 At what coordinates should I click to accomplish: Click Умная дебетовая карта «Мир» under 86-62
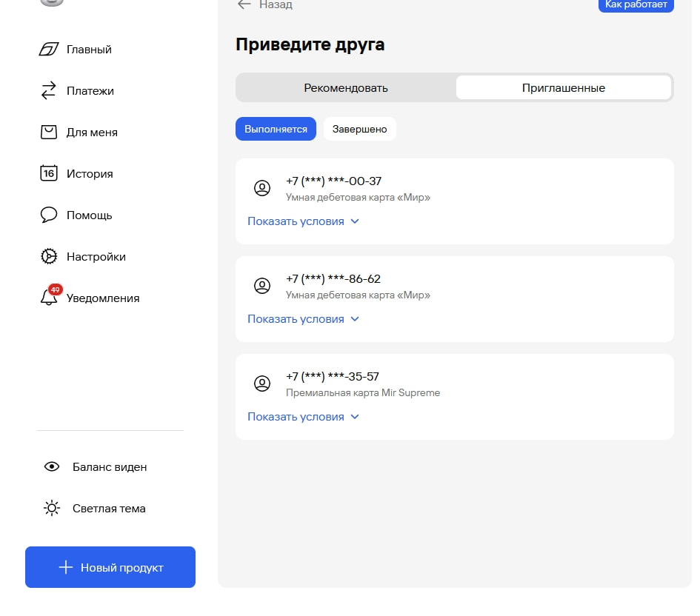coord(358,295)
